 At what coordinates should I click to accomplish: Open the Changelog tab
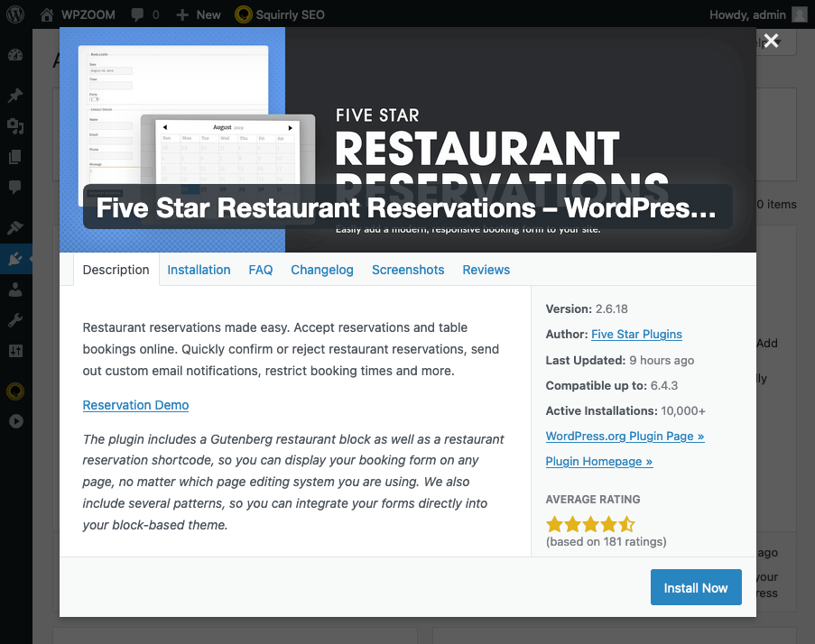[x=321, y=270]
